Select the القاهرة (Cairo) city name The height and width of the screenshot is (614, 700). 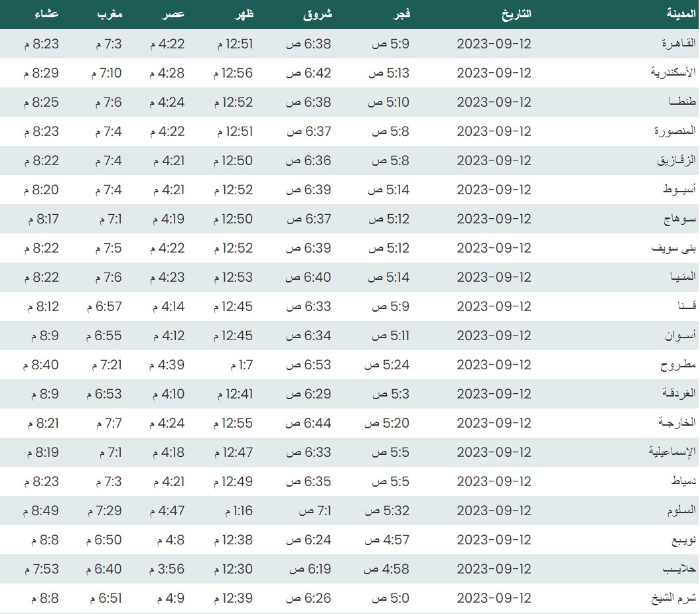[x=678, y=44]
